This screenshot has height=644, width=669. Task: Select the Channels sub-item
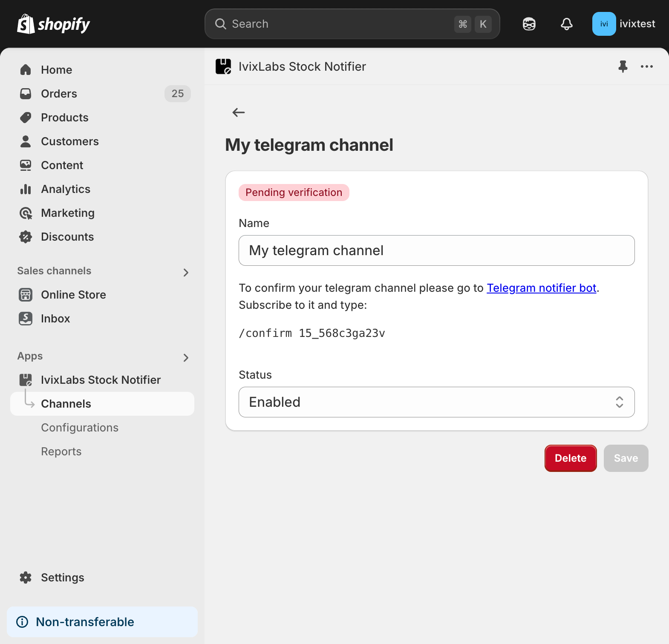pos(102,404)
